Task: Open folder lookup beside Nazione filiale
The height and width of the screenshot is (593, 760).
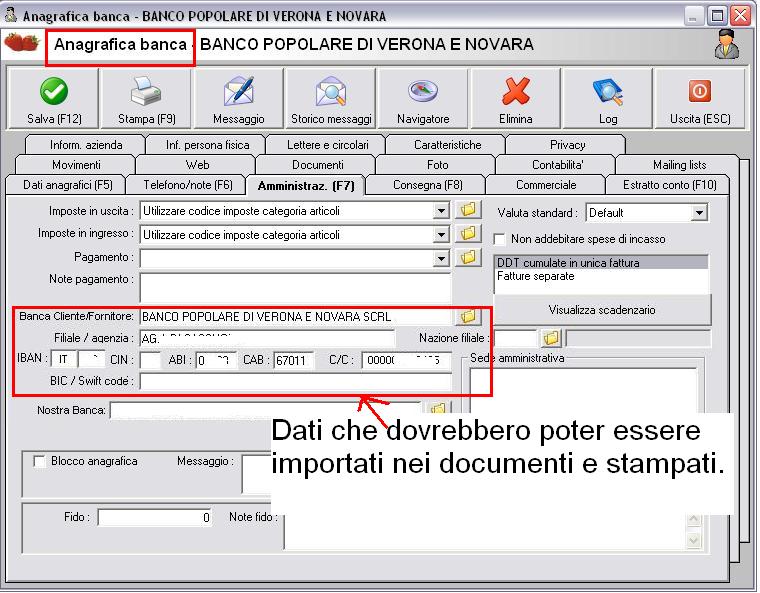Action: point(551,338)
